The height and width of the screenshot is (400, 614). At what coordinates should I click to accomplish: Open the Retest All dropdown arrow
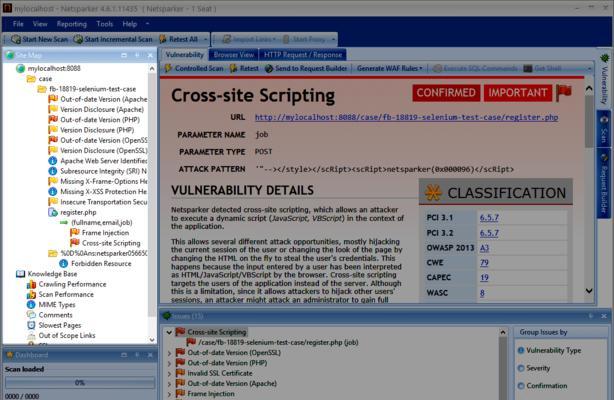tap(205, 39)
